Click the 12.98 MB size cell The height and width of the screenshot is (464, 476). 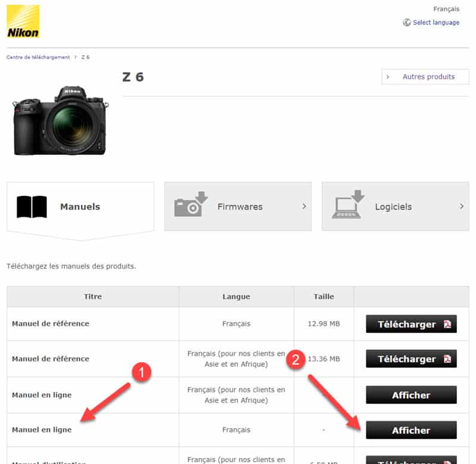324,323
